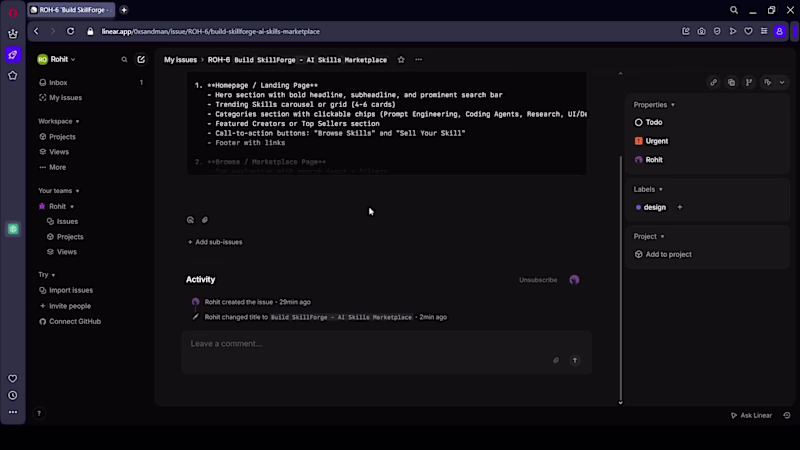Open the browser tab search icon
Viewport: 800px width, 450px height.
(734, 10)
